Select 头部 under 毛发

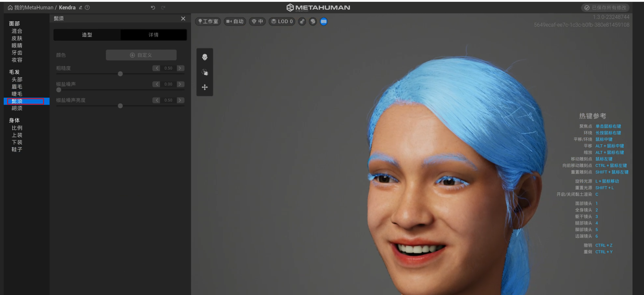point(17,80)
